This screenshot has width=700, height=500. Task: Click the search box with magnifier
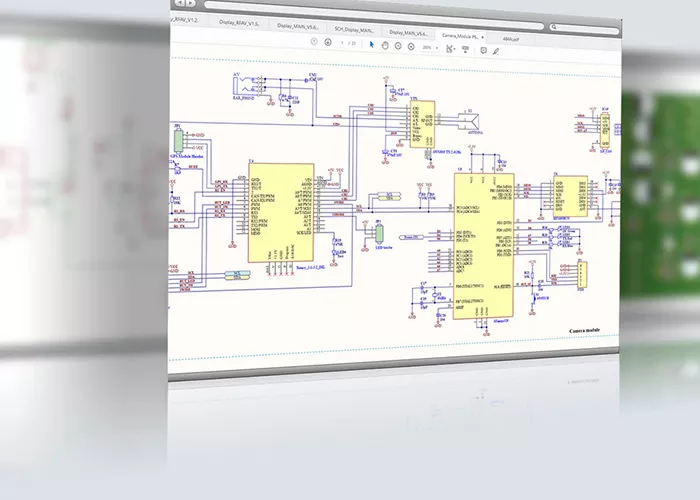(585, 29)
